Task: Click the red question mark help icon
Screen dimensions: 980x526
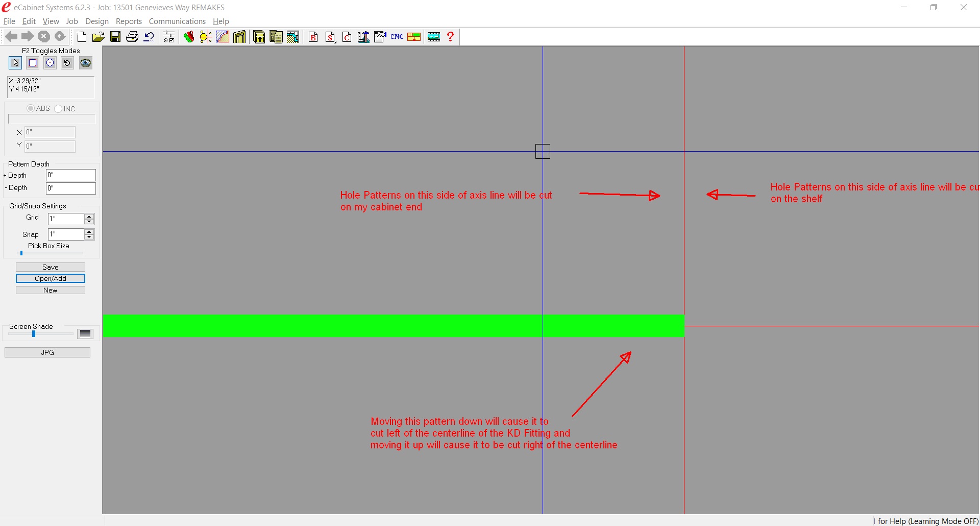Action: click(450, 37)
